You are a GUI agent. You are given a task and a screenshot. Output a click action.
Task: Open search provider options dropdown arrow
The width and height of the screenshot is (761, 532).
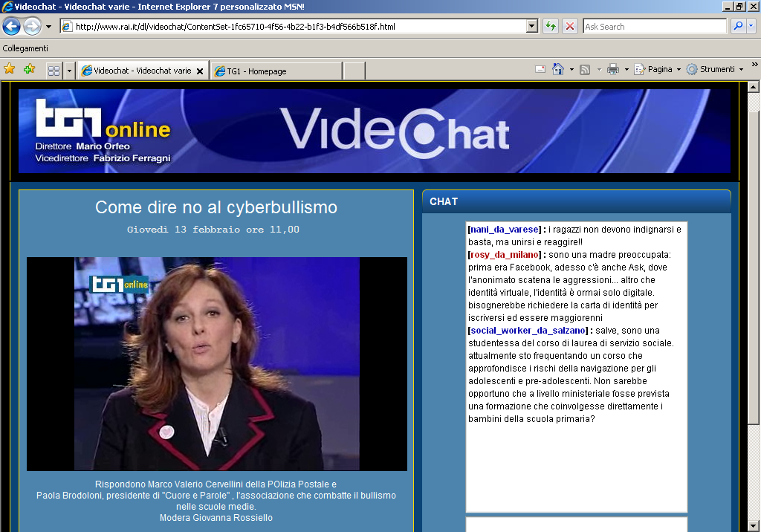751,26
